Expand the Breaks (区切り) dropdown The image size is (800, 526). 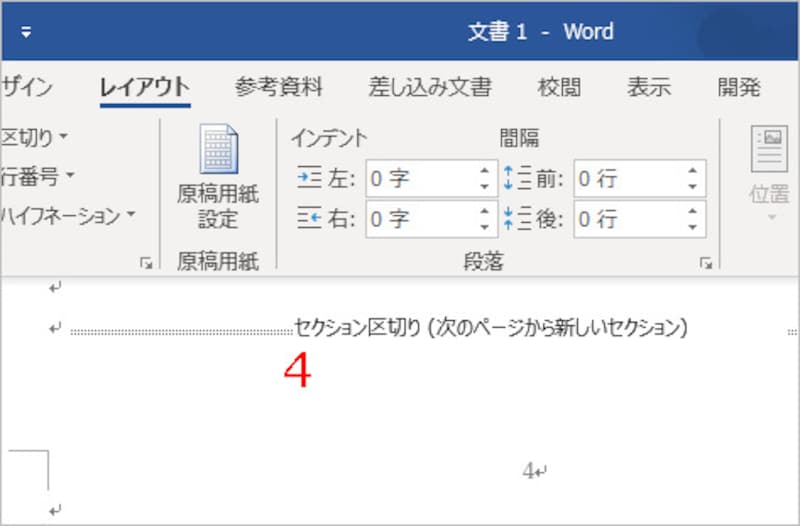(x=64, y=137)
